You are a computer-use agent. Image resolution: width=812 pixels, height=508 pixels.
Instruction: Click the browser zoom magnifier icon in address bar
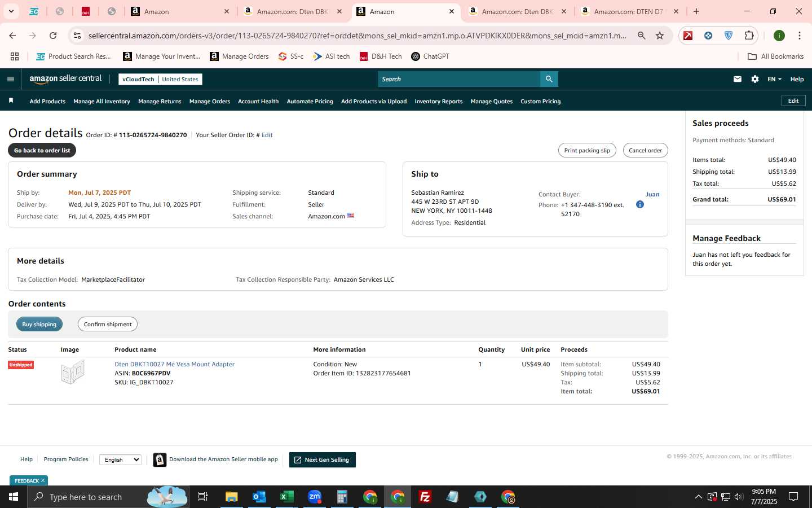point(642,36)
